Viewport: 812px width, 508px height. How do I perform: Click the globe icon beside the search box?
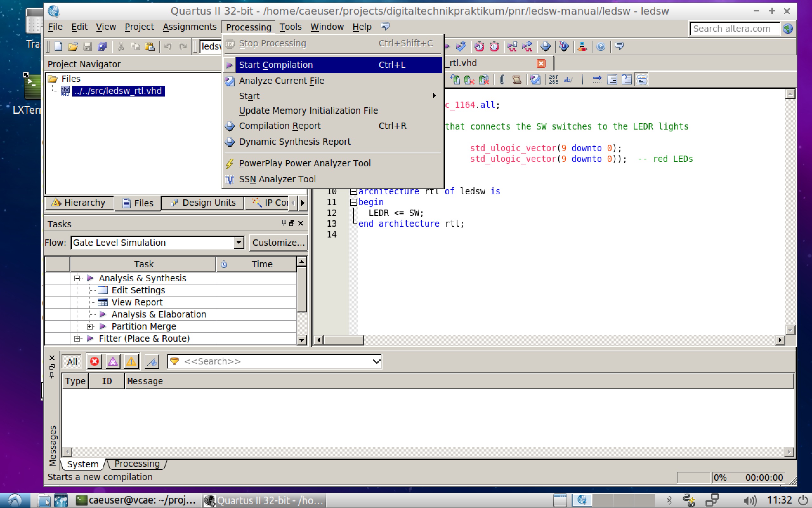click(x=788, y=29)
